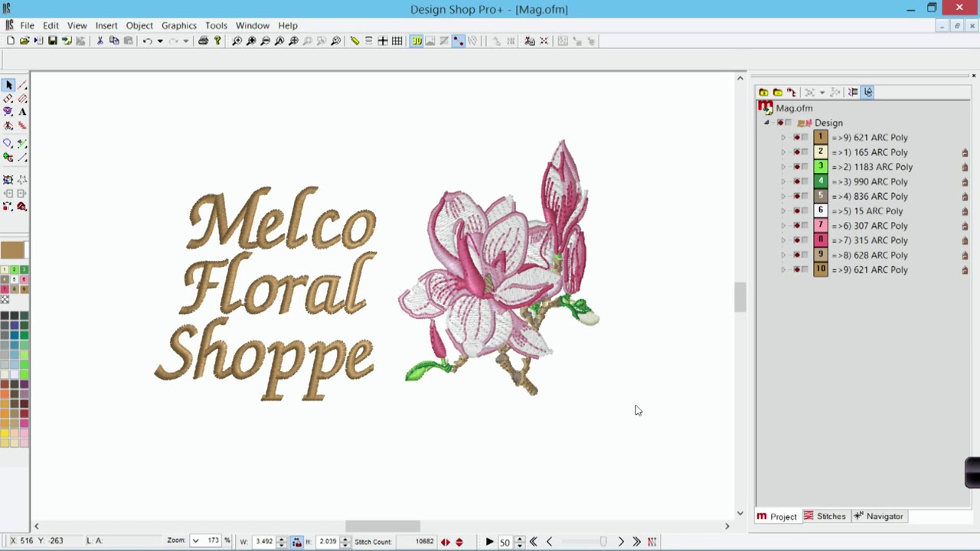Toggle the 3D view button
Viewport: 980px width, 551px height.
tap(416, 41)
